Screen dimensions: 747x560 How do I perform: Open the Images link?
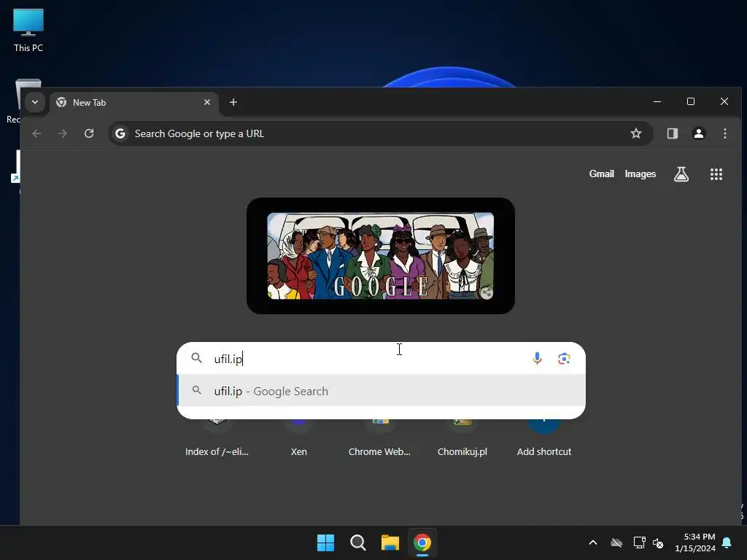tap(640, 174)
